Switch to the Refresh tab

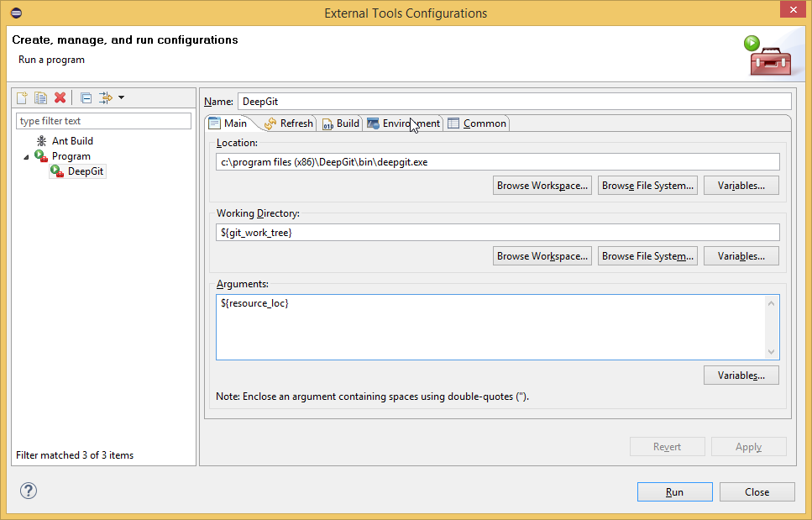(288, 123)
